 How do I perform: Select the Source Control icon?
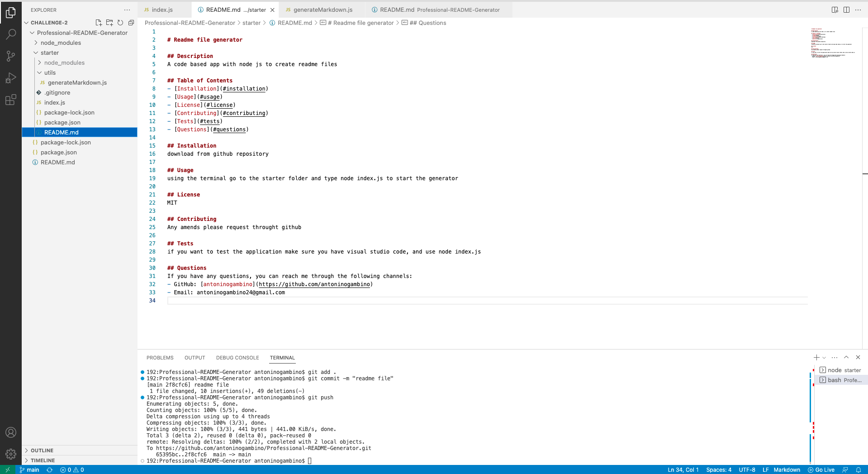11,56
